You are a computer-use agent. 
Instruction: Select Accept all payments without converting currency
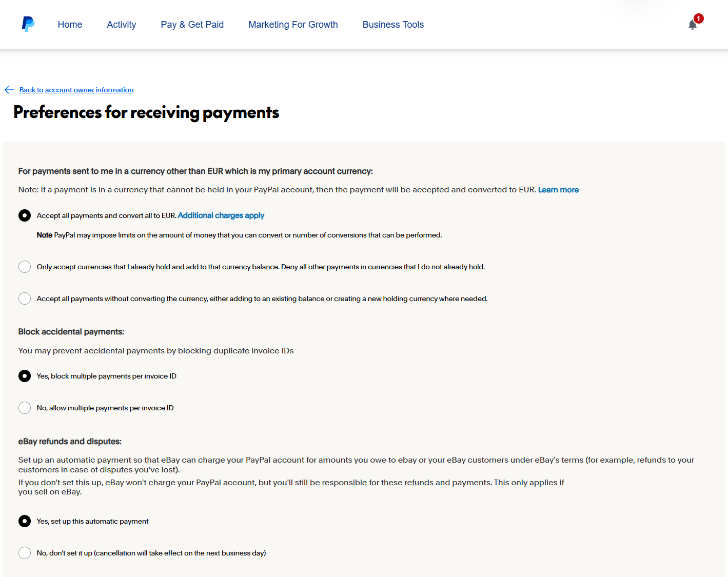coord(25,299)
